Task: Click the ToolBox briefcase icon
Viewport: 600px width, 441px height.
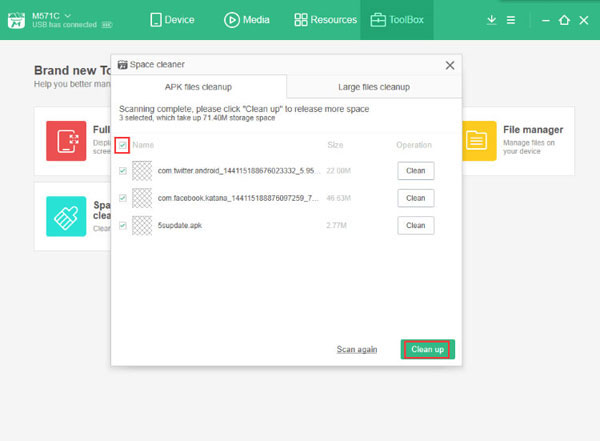Action: coord(378,19)
